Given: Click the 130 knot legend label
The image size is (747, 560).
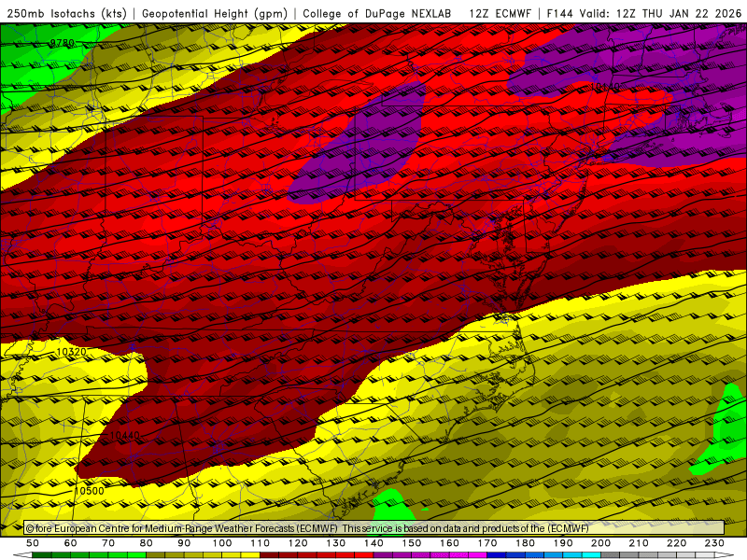Looking at the screenshot, I should pyautogui.click(x=335, y=543).
